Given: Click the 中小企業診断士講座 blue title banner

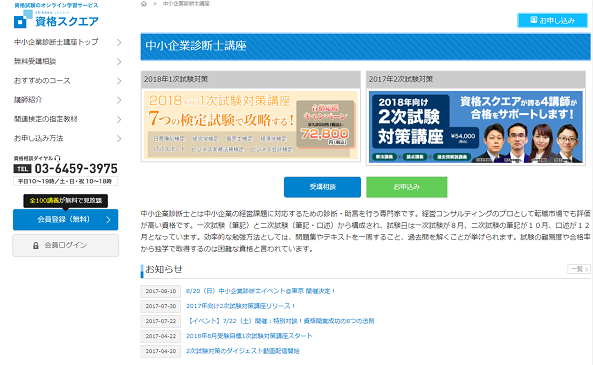Looking at the screenshot, I should [365, 47].
